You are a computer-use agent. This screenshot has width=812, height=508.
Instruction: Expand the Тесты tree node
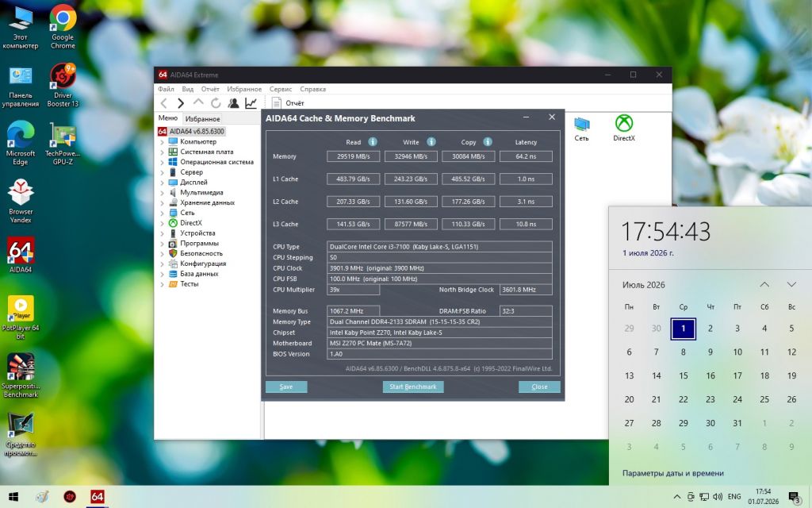162,285
